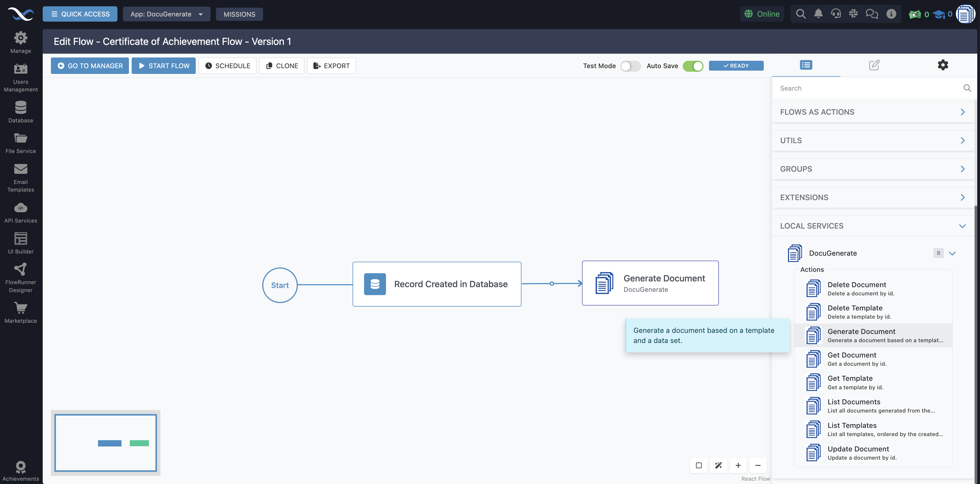980x484 pixels.
Task: Select FlowRunner Designer in the sidebar
Action: click(x=21, y=276)
